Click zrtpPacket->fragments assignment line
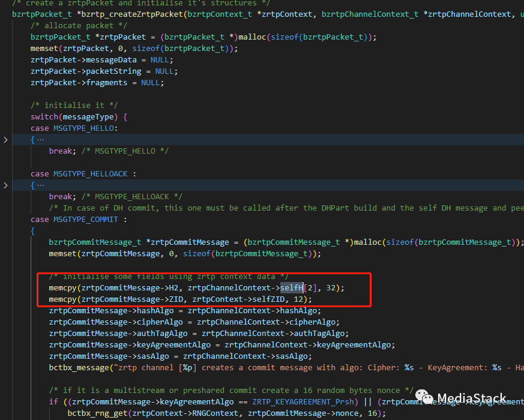The width and height of the screenshot is (524, 420). [97, 83]
